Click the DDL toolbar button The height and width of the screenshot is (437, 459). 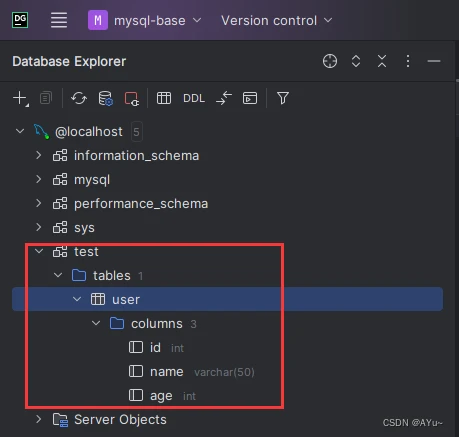click(x=194, y=98)
